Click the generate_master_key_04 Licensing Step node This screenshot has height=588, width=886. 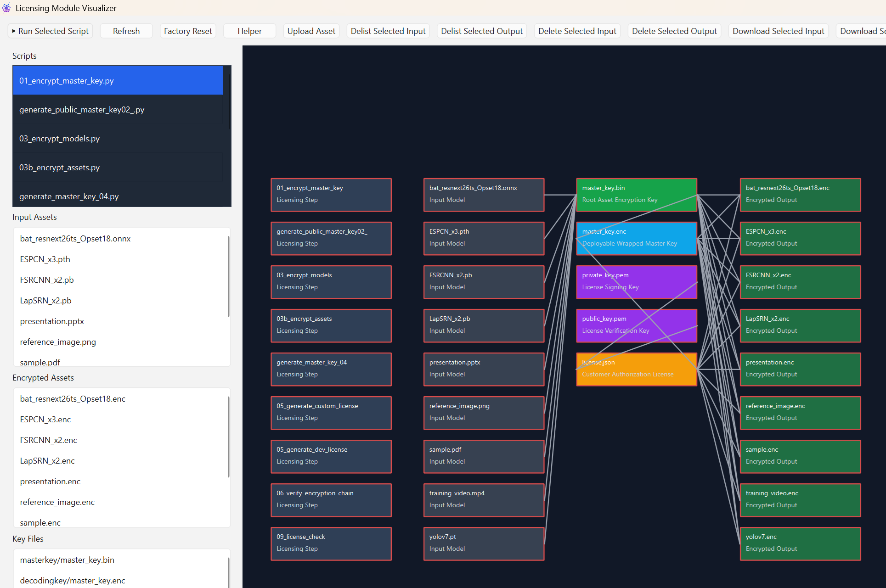[331, 369]
